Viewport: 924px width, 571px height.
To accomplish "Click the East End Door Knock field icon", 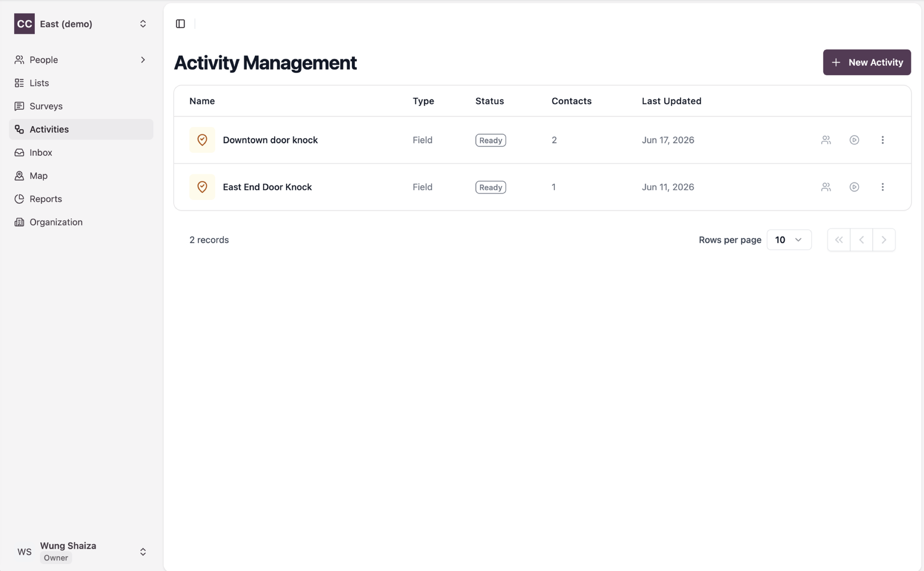I will (202, 187).
